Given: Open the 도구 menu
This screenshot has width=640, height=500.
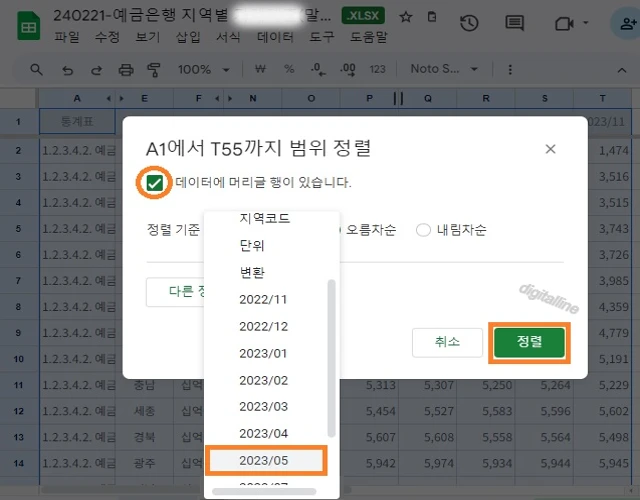Looking at the screenshot, I should point(322,37).
